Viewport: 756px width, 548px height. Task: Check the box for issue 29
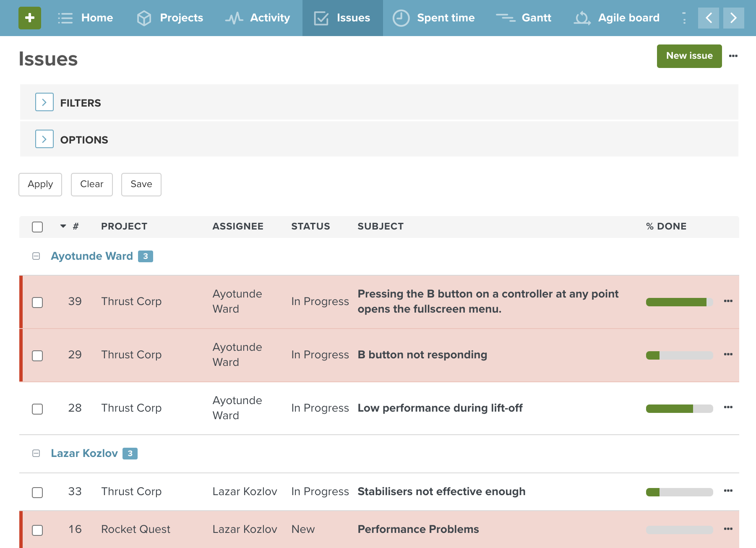pyautogui.click(x=37, y=356)
